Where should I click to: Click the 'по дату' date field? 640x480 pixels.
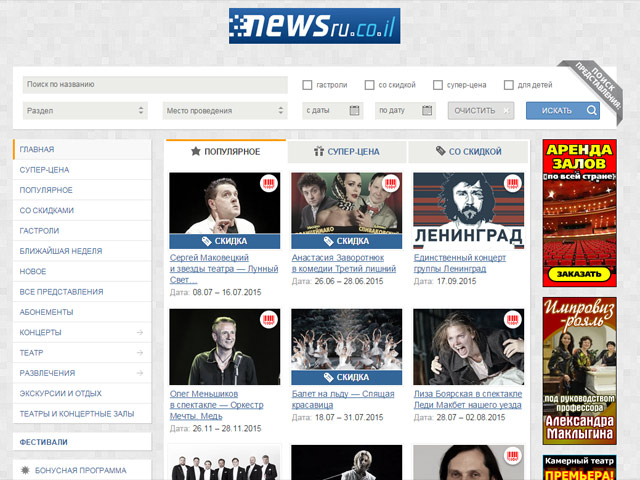[x=405, y=111]
